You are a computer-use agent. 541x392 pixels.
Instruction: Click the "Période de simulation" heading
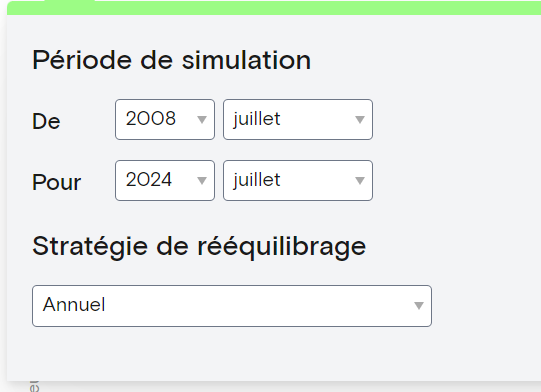click(171, 60)
